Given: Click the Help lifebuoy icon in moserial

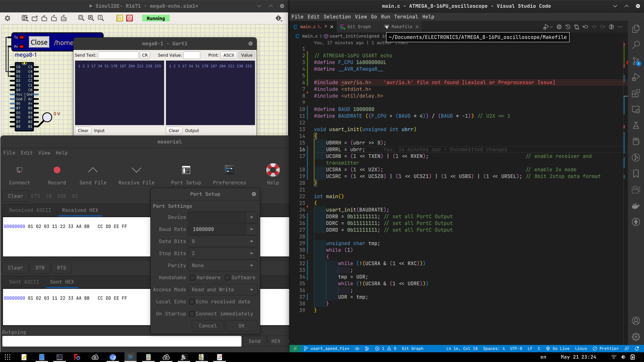Looking at the screenshot, I should [x=273, y=170].
